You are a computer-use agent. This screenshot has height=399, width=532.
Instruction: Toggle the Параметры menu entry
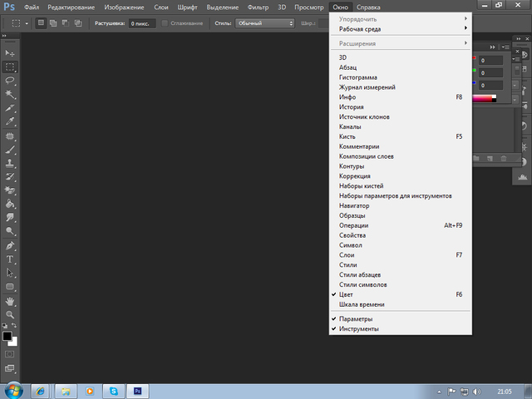click(401, 319)
